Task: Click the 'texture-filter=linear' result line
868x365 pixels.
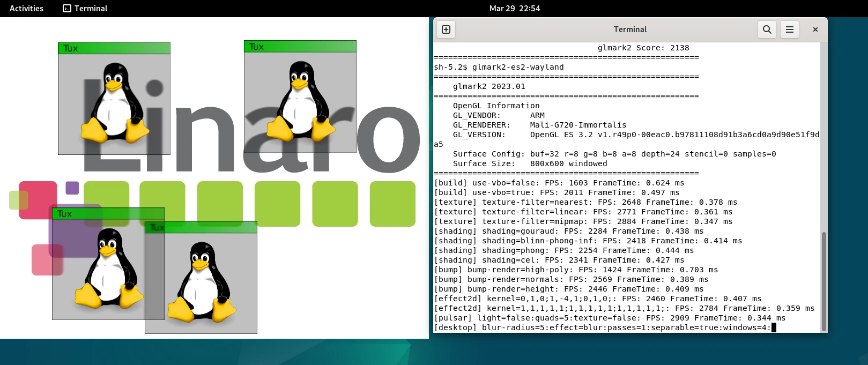Action: pyautogui.click(x=583, y=212)
